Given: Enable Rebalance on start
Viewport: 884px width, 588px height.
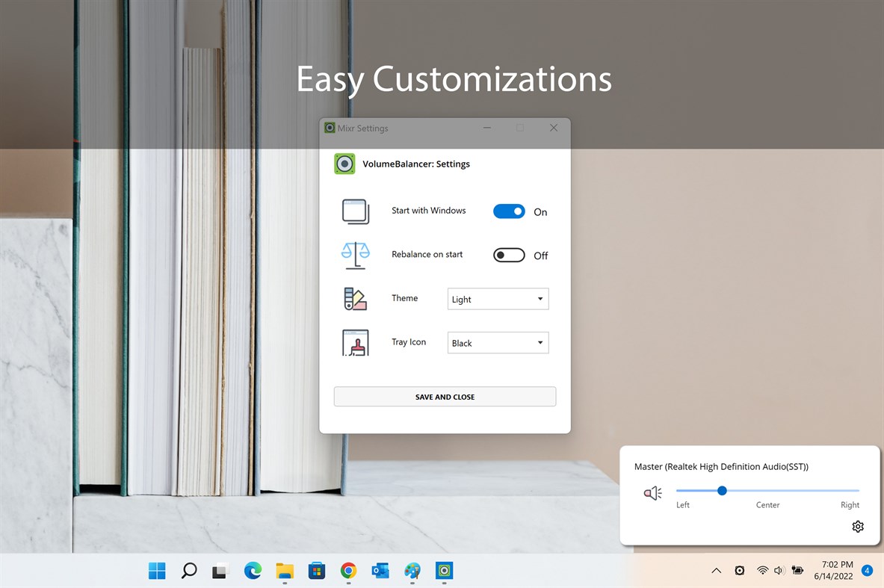Looking at the screenshot, I should pos(509,255).
